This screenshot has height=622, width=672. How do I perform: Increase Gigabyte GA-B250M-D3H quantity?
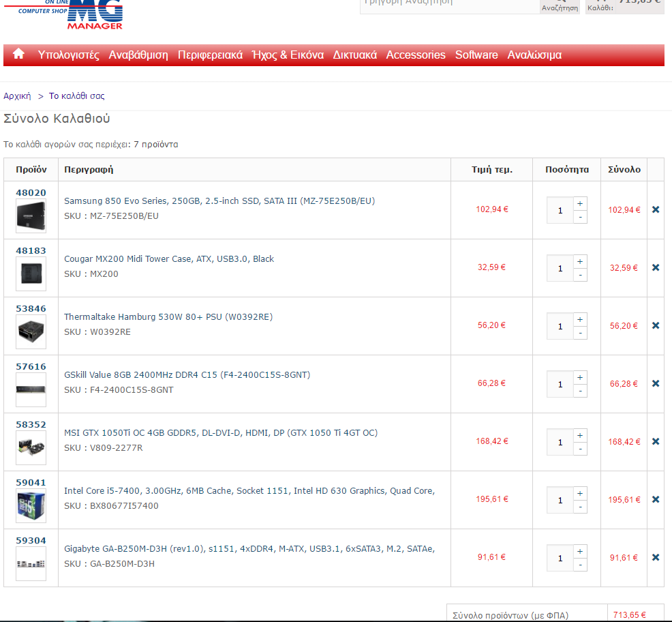pyautogui.click(x=580, y=551)
